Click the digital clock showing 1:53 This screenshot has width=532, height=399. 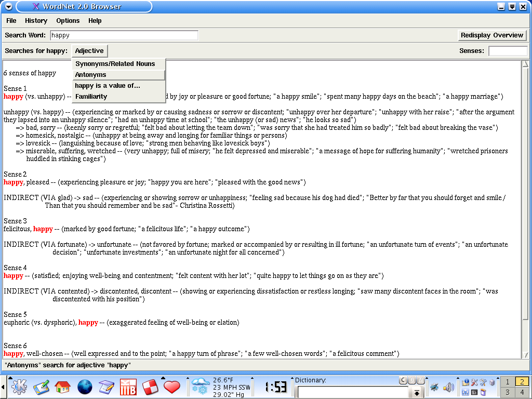click(275, 387)
